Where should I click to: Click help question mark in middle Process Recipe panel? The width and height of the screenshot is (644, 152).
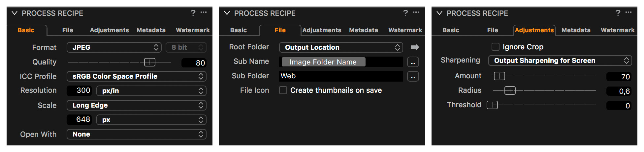tap(405, 13)
